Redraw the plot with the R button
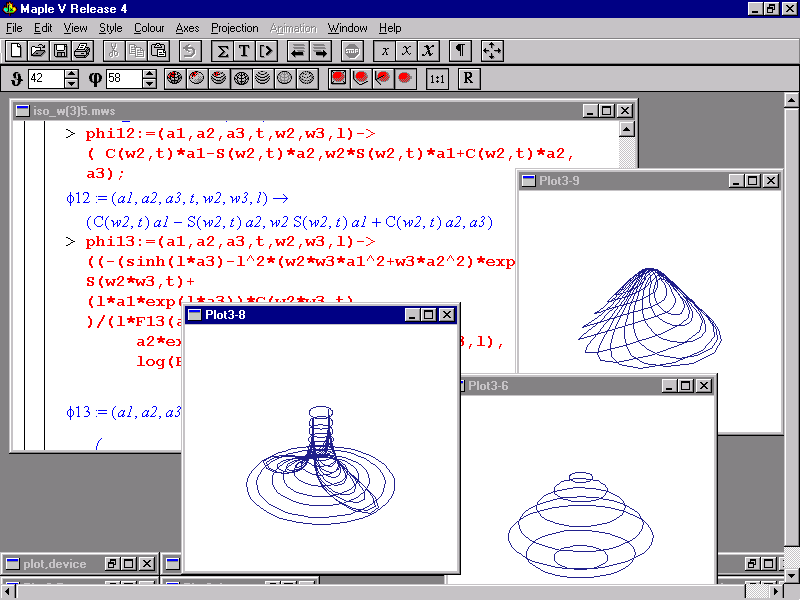This screenshot has height=600, width=800. 468,79
